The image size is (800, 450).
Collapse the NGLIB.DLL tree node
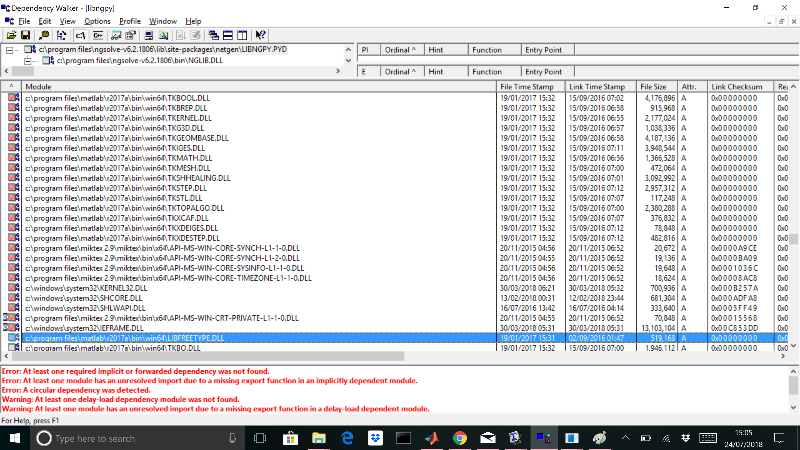coord(28,60)
